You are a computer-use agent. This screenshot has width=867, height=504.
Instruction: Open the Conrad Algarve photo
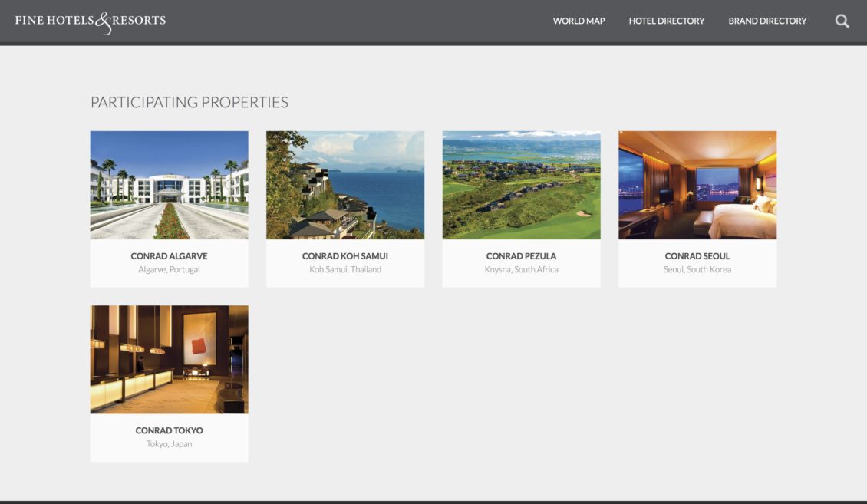[x=170, y=185]
